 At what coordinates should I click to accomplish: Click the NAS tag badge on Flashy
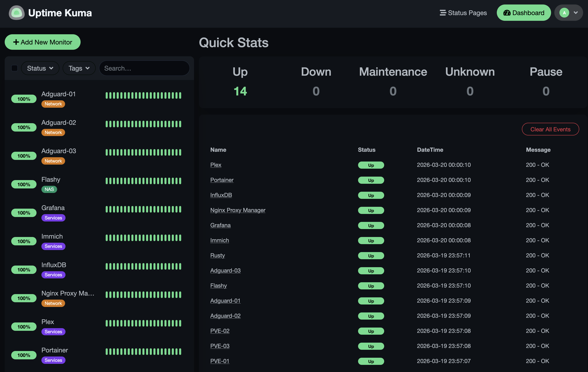point(49,189)
